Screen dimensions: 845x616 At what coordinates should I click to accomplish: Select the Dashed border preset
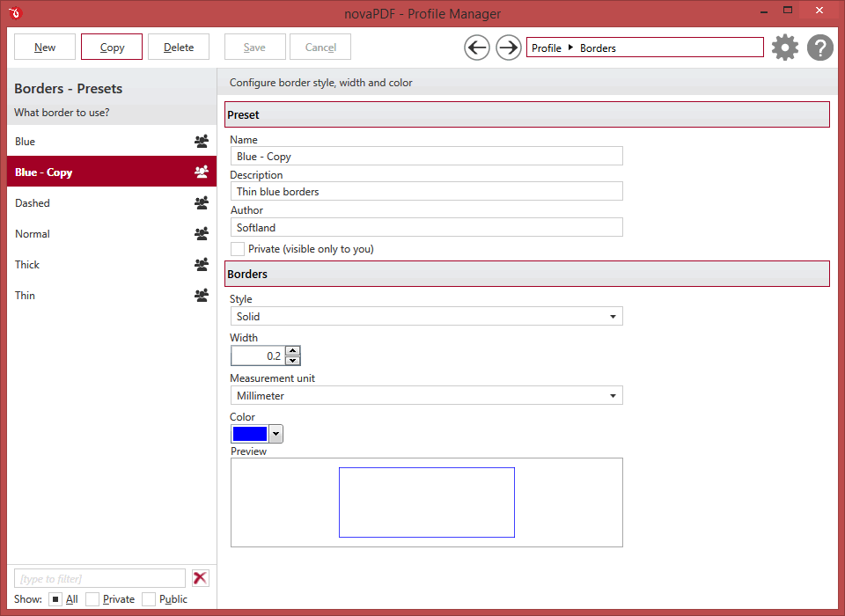click(x=112, y=202)
